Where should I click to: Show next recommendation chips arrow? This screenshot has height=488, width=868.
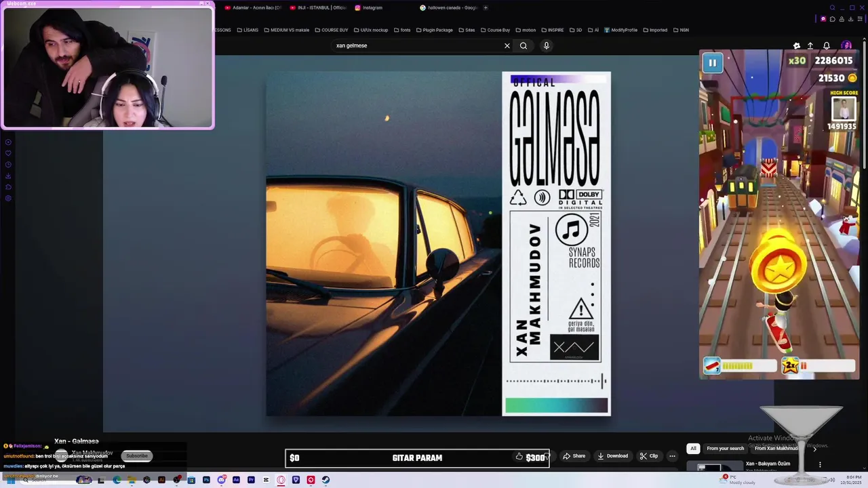814,448
